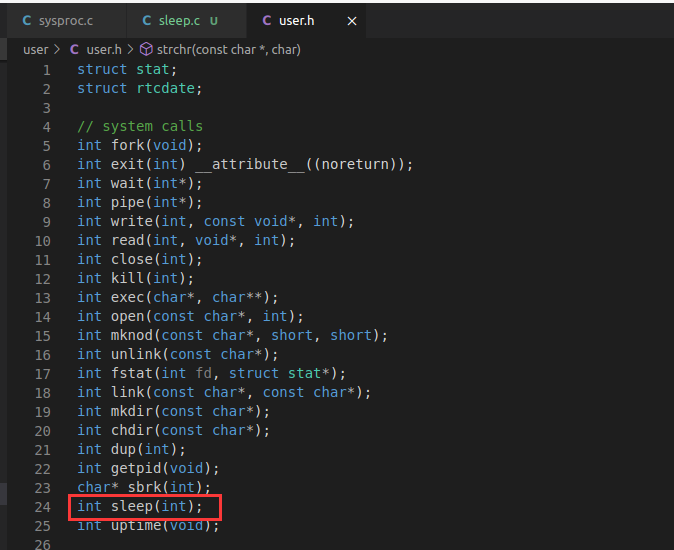This screenshot has width=674, height=550.
Task: Click 'unlink' function name
Action: click(x=136, y=354)
